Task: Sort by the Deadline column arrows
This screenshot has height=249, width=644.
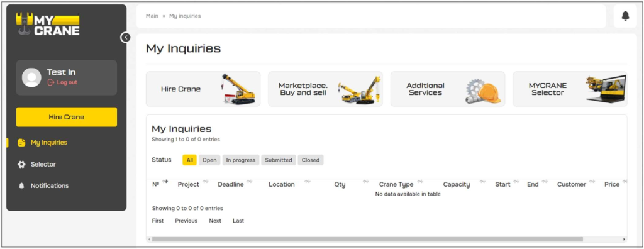Action: click(x=249, y=181)
